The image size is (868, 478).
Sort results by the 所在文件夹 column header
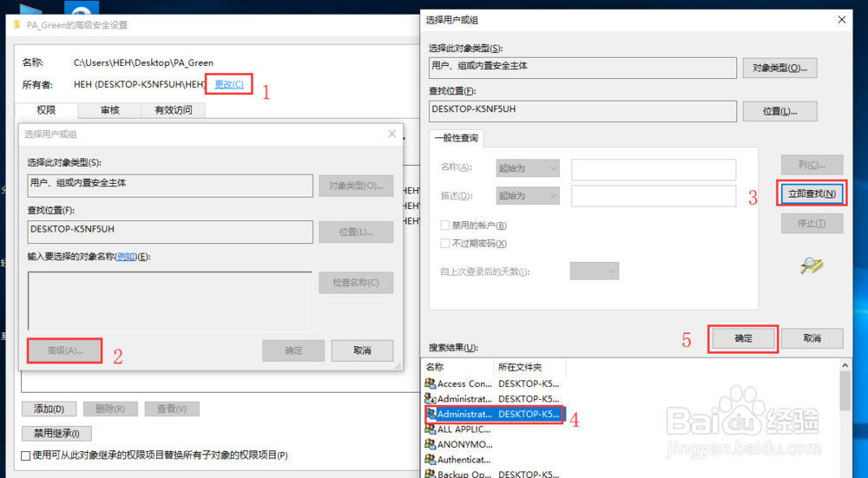pyautogui.click(x=529, y=367)
